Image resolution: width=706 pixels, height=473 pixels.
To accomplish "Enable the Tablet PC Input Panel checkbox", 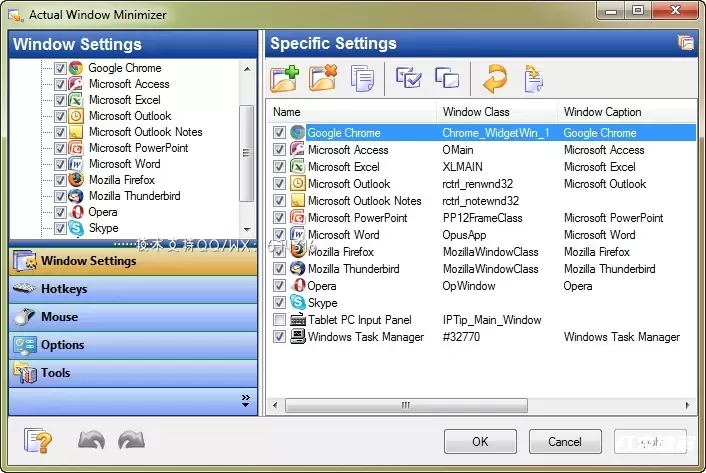I will [279, 320].
